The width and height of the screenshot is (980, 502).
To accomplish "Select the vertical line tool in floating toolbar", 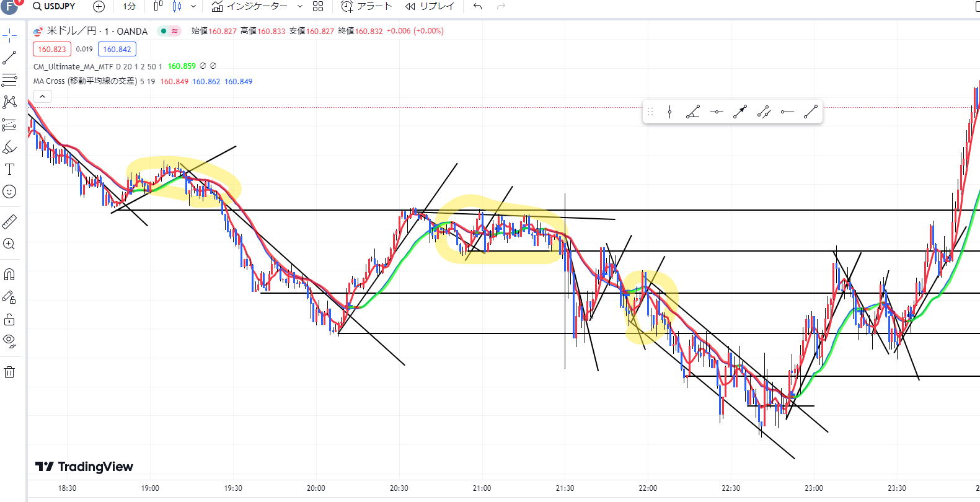I will (x=669, y=112).
